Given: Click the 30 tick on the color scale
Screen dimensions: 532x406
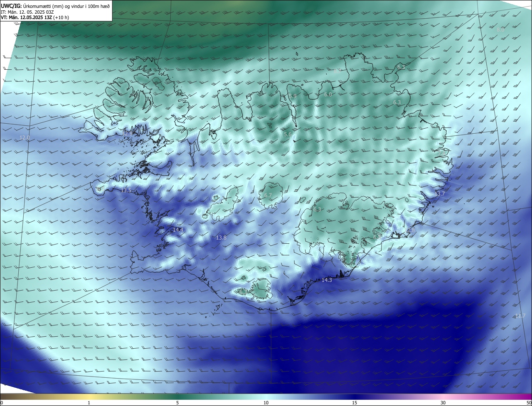Looking at the screenshot, I should [443, 403].
